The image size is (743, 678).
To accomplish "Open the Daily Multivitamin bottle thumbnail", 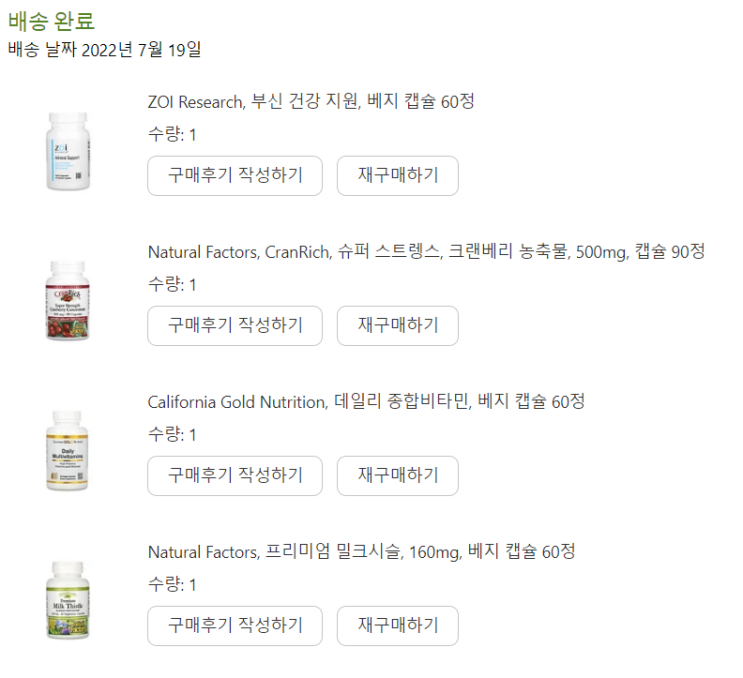I will click(67, 450).
